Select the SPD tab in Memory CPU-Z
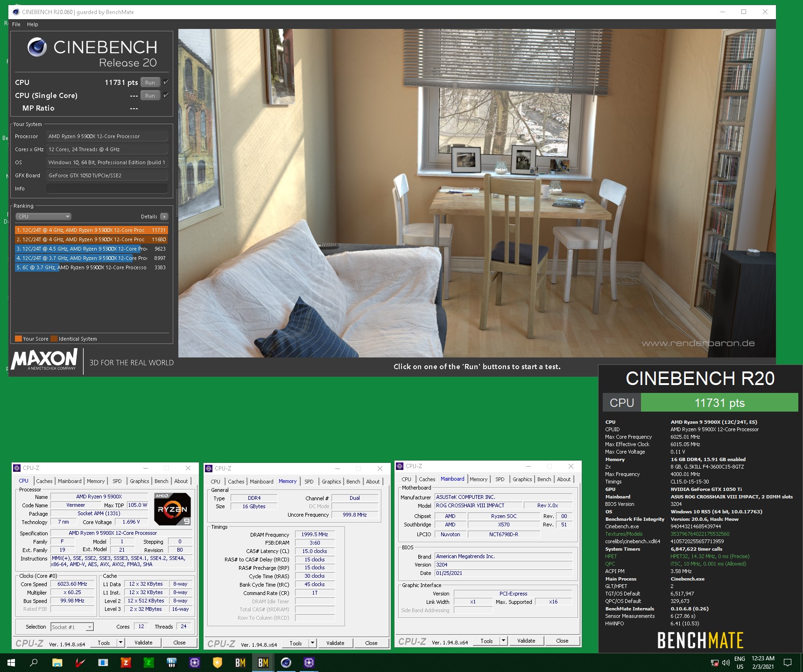This screenshot has width=803, height=672. tap(309, 482)
